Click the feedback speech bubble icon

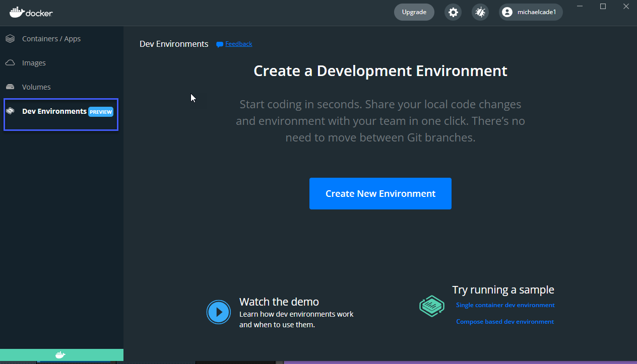pos(218,44)
